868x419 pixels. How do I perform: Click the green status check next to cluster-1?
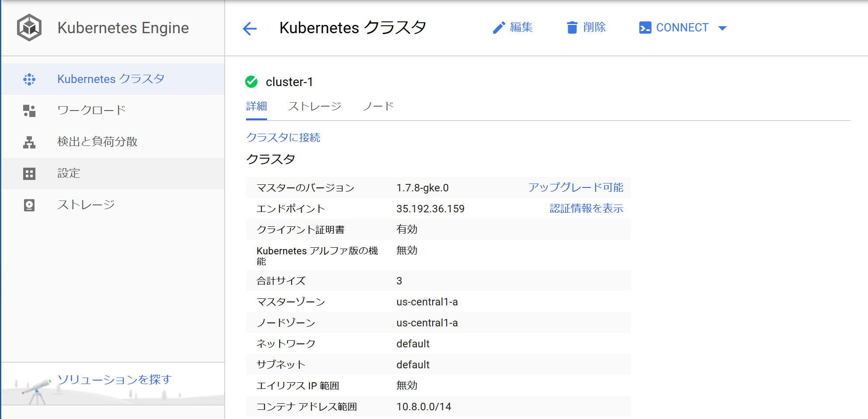[252, 81]
